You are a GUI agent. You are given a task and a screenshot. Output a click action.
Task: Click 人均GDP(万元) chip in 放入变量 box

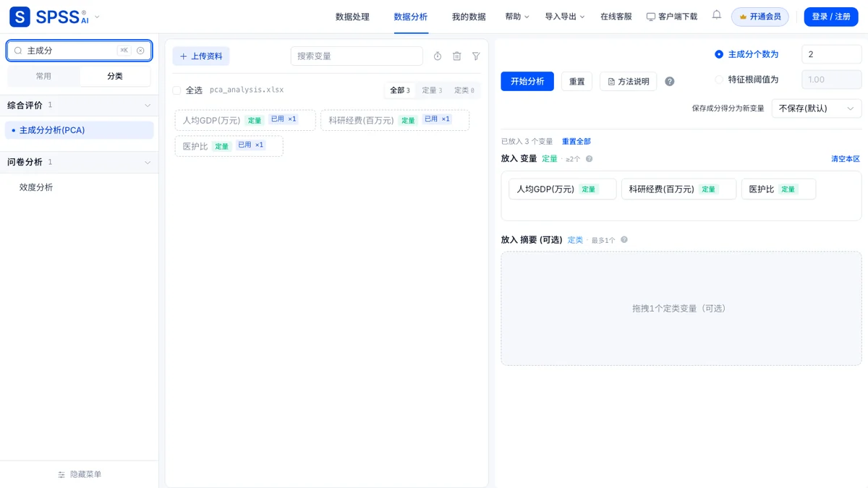[563, 189]
